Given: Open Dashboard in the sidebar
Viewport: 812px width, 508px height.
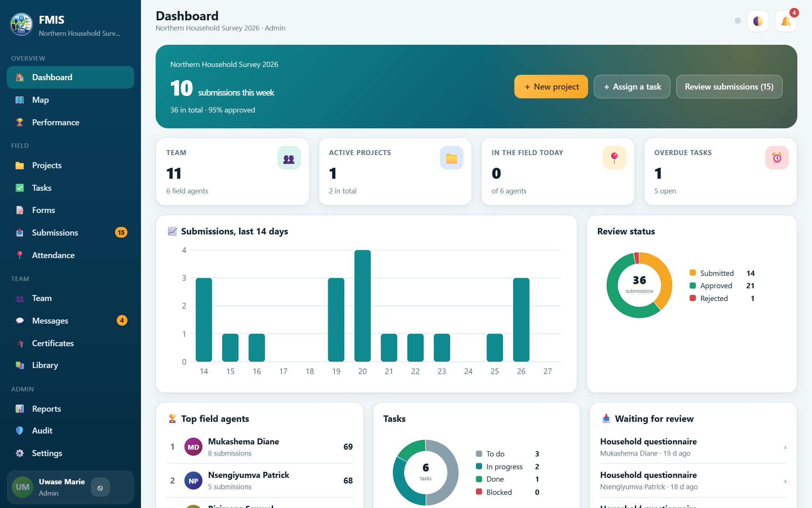Looking at the screenshot, I should (70, 78).
